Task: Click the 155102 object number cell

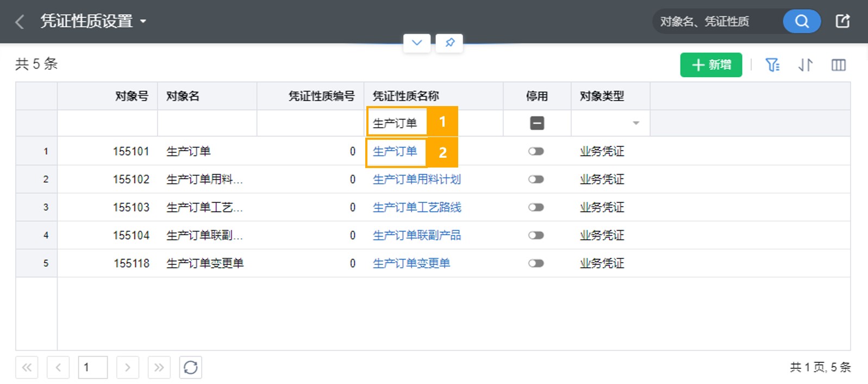Action: coord(108,179)
